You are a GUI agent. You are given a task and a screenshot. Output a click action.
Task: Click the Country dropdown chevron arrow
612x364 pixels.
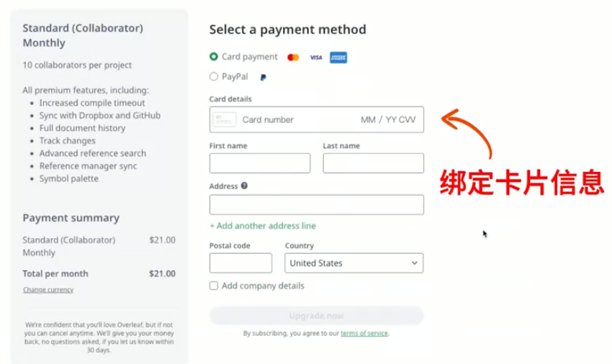pyautogui.click(x=415, y=263)
